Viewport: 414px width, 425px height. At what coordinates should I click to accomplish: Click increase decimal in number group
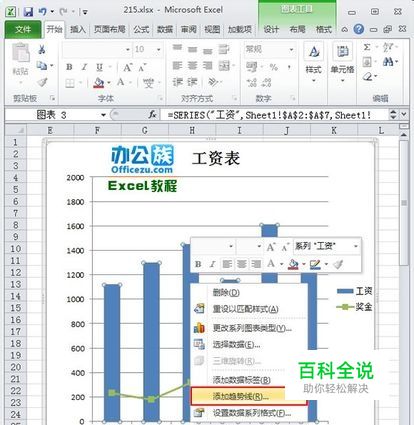pyautogui.click(x=251, y=82)
